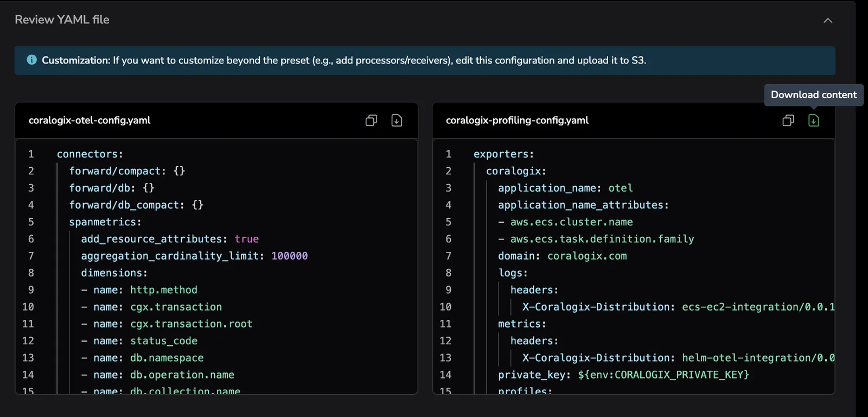
Task: Select the coralogix-profiling-config.yaml file name
Action: pyautogui.click(x=517, y=121)
